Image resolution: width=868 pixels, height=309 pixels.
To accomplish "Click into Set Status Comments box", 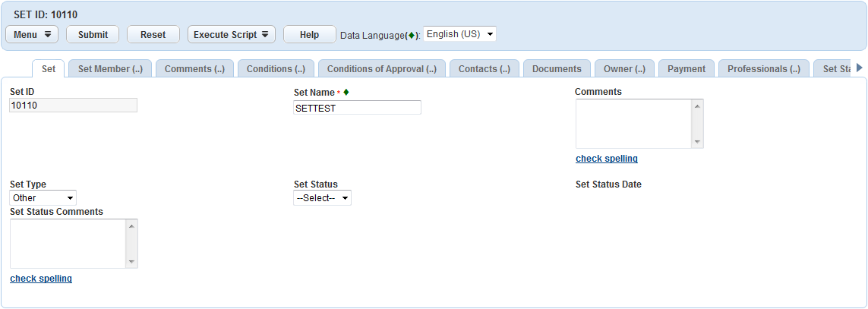I will 68,244.
